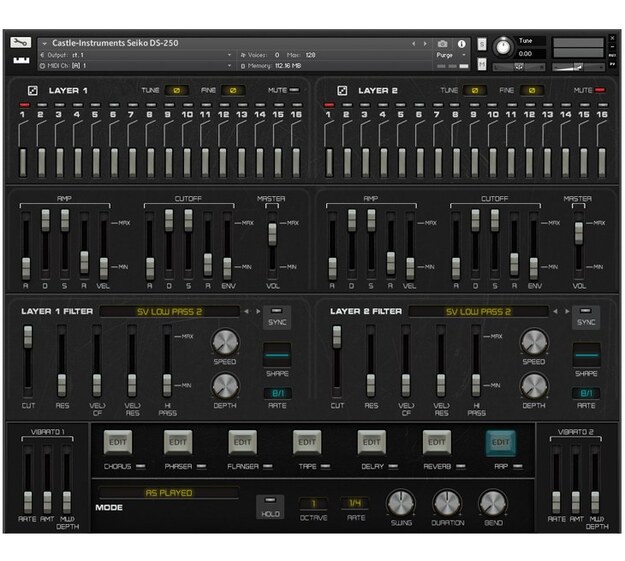The width and height of the screenshot is (625, 561).
Task: Click Layer 1 randomize dice icon
Action: coord(33,91)
